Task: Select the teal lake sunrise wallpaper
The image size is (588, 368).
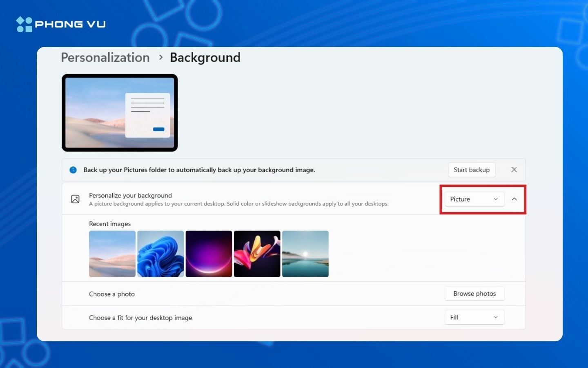Action: [305, 254]
